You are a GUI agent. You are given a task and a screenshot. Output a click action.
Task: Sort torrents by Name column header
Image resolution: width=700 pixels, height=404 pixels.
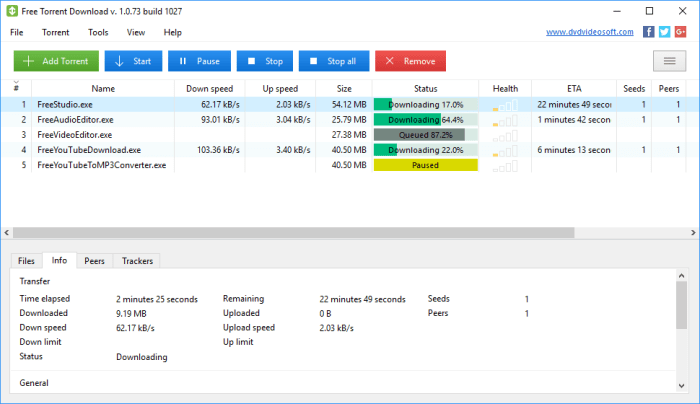click(103, 88)
